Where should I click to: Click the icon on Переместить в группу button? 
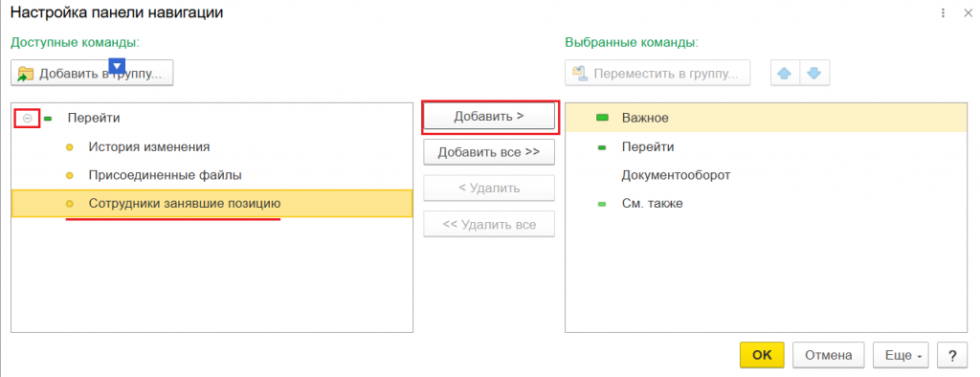coord(579,74)
